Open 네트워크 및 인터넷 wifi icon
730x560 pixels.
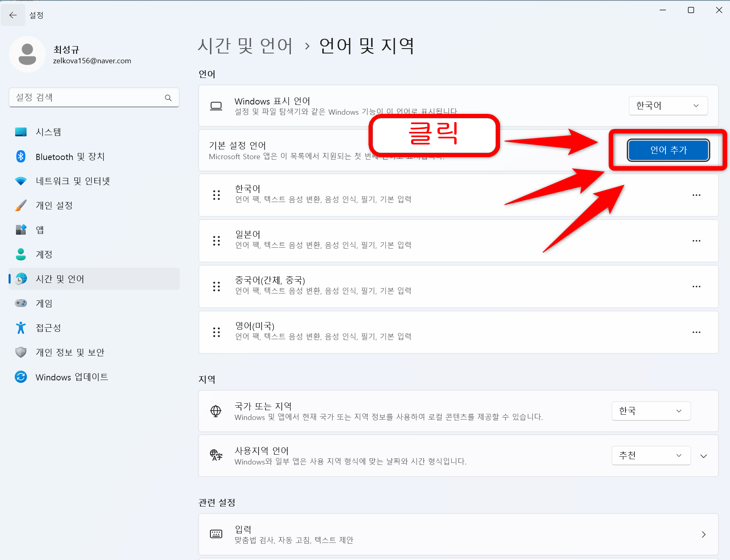tap(21, 181)
